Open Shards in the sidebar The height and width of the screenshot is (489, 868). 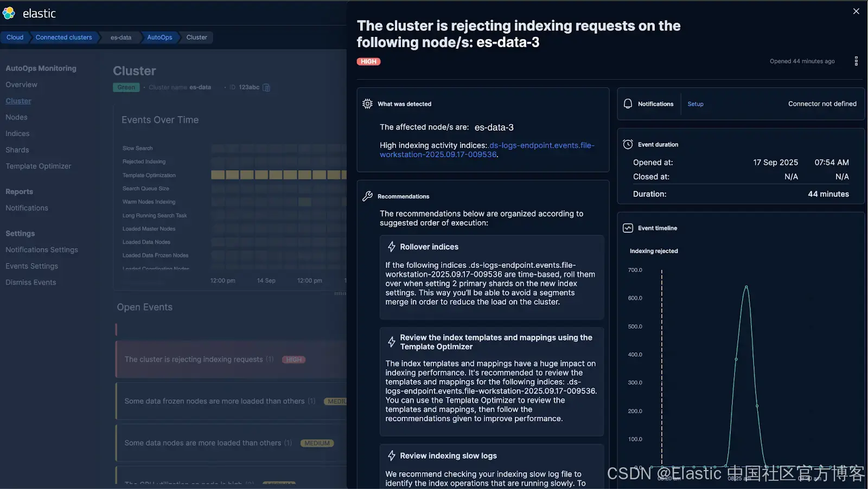17,150
